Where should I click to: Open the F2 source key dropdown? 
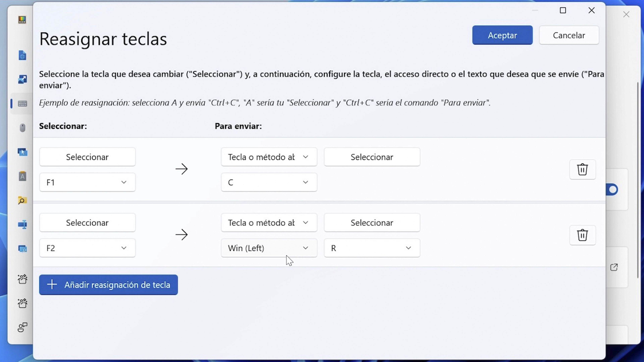click(87, 248)
